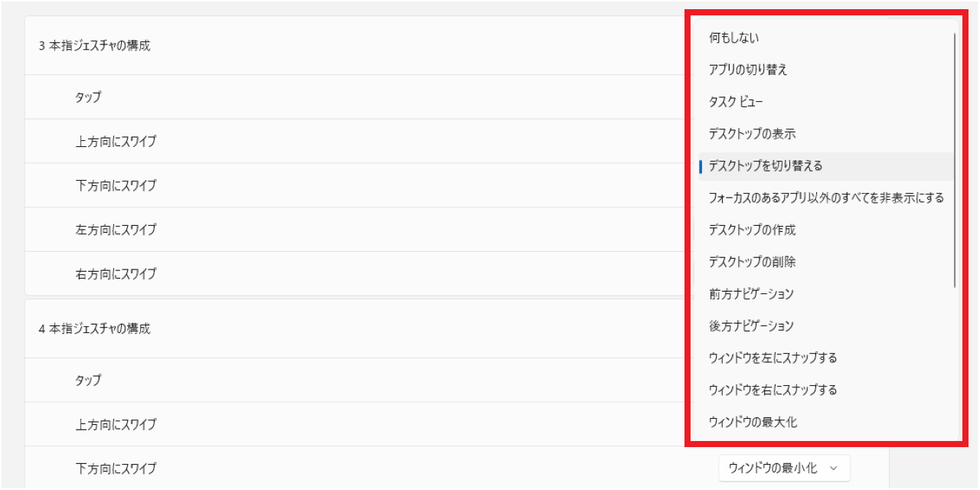
Task: Choose フォーカスのあるアプリ以外のすべてを非表示にする
Action: pyautogui.click(x=826, y=198)
